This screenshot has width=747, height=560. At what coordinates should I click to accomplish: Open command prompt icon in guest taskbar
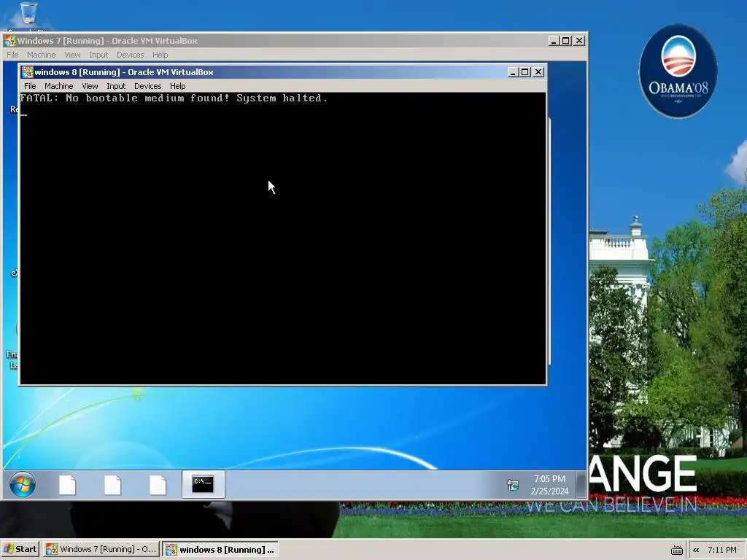[x=203, y=484]
